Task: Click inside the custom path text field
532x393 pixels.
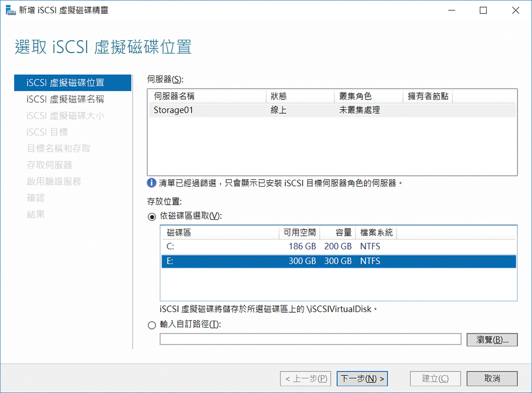Action: coord(310,339)
